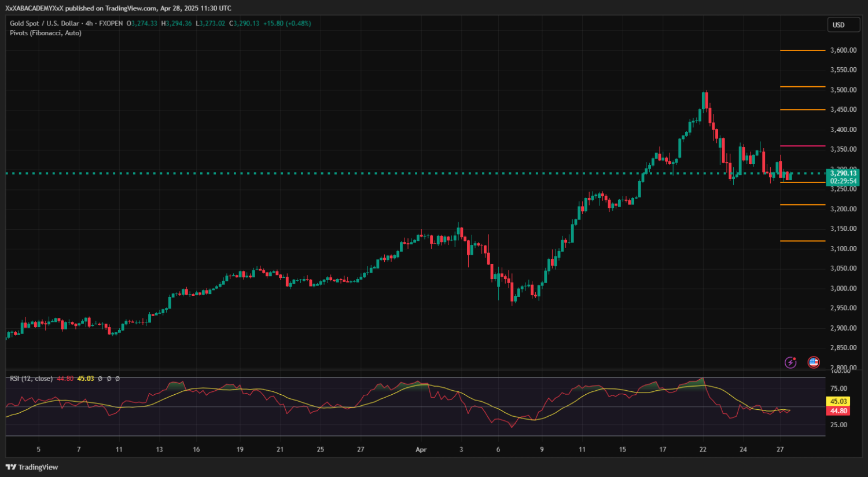868x477 pixels.
Task: Click the green 3,290.13 current price label
Action: [843, 173]
